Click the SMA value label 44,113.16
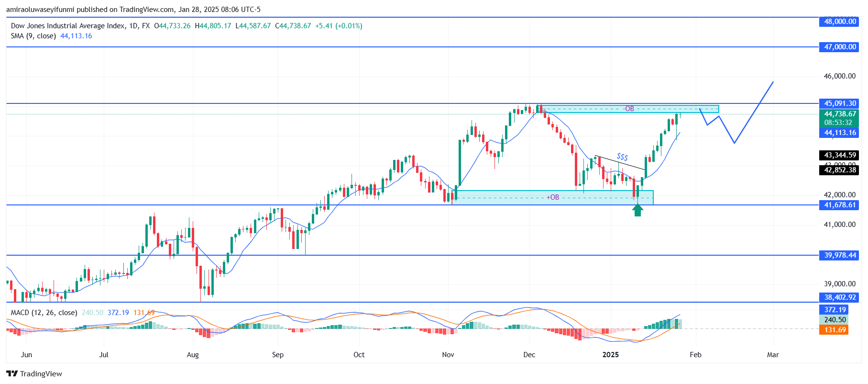Screen dimensions: 868x384 click(839, 133)
